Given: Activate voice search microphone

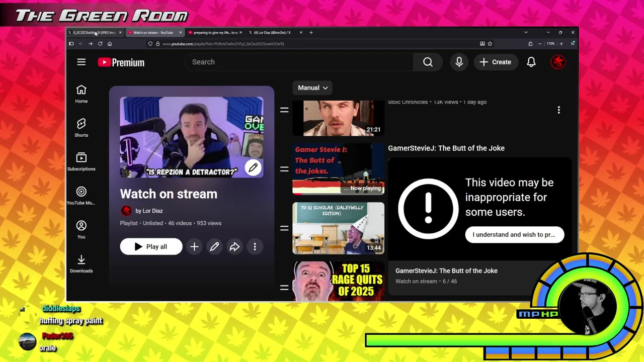Looking at the screenshot, I should 459,62.
